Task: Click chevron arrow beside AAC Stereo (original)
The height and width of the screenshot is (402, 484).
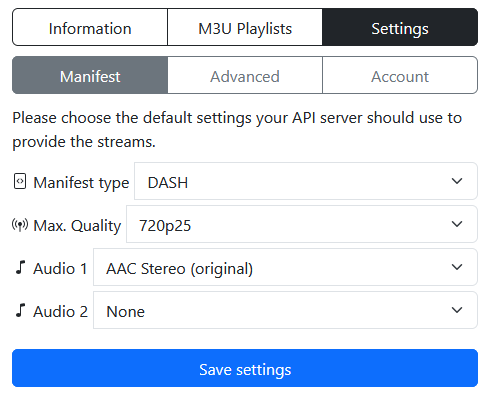Action: click(x=457, y=267)
